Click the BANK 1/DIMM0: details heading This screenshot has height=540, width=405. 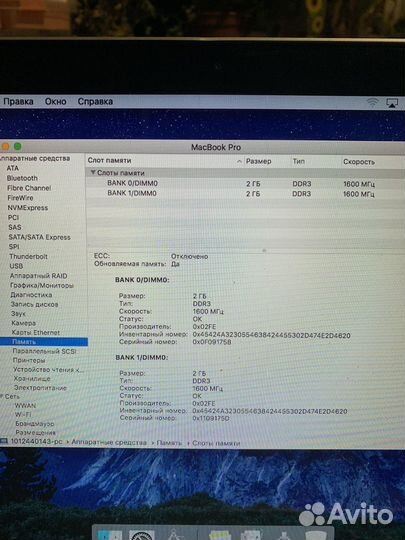142,357
